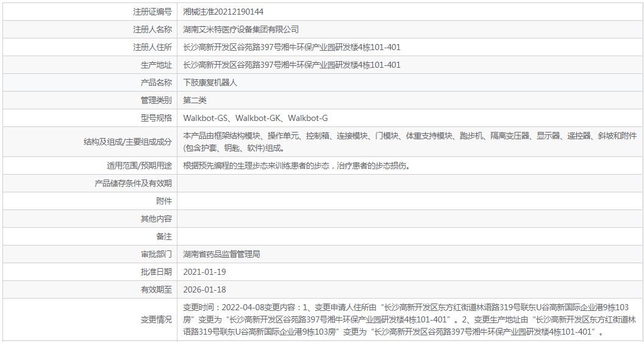644x342 pixels.
Task: Select 湖南省药品监督管理局 value
Action: pos(221,254)
